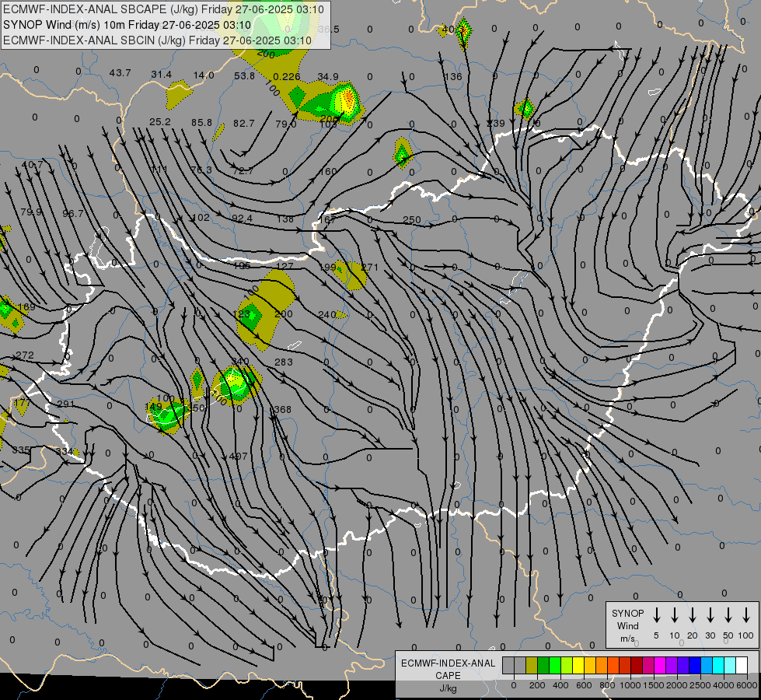Screen dimensions: 761x700
Task: Select the white CAPE swatch before 6000
Action: (x=741, y=665)
